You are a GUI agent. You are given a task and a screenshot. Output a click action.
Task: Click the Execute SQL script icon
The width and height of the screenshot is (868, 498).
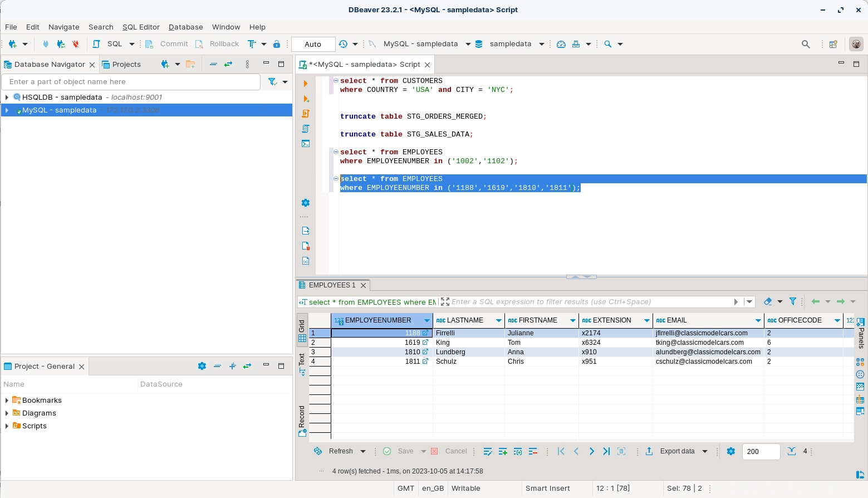305,114
